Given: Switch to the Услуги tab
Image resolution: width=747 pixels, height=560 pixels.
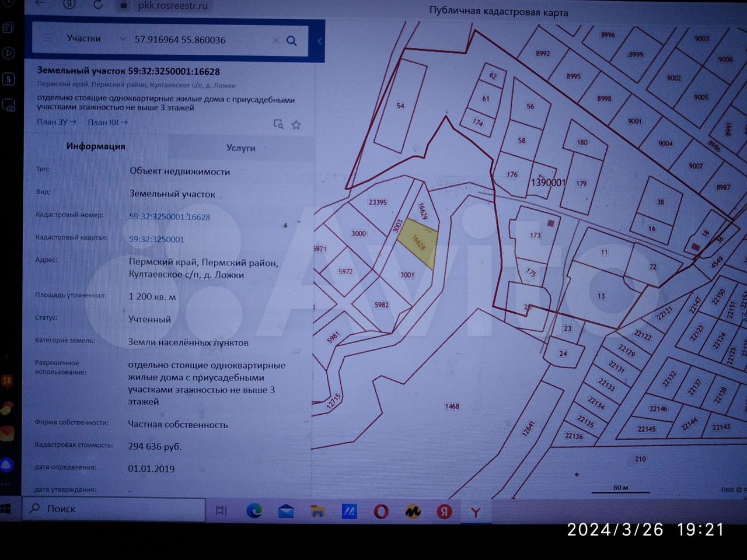Looking at the screenshot, I should point(240,148).
